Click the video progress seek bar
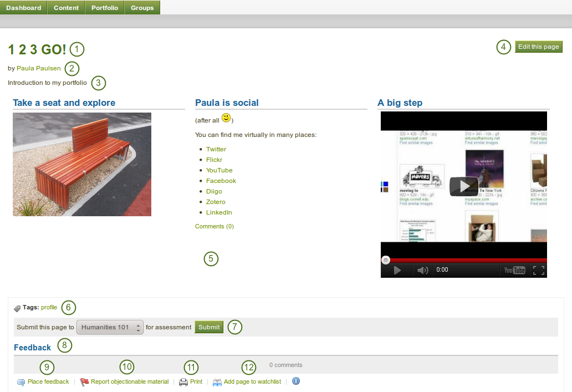572x392 pixels. pyautogui.click(x=463, y=259)
